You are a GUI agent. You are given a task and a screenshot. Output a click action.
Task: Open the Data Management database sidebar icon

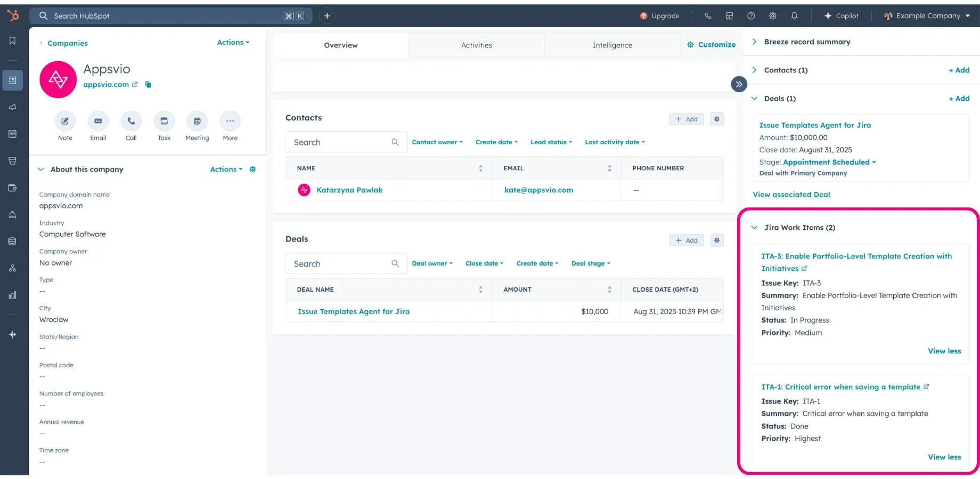12,242
